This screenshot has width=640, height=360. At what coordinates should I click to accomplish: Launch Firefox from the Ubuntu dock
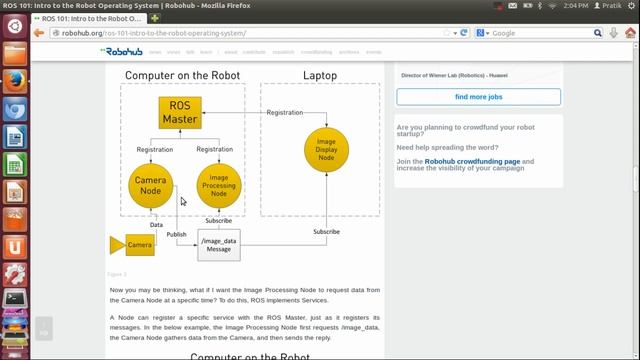15,81
